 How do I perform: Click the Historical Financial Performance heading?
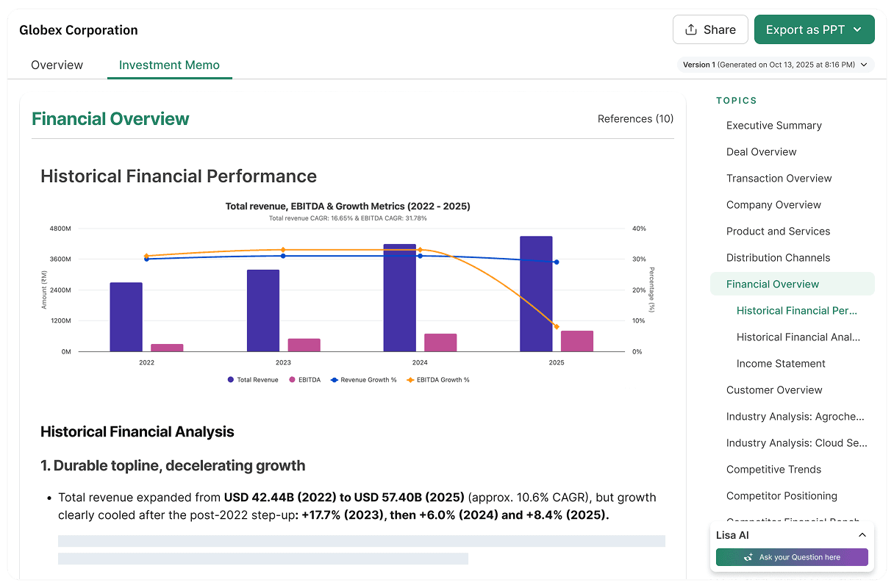click(179, 176)
